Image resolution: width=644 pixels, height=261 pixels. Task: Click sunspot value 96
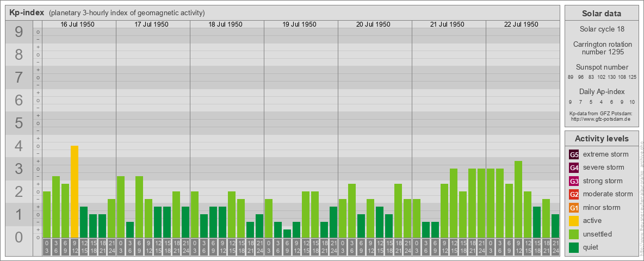point(581,77)
